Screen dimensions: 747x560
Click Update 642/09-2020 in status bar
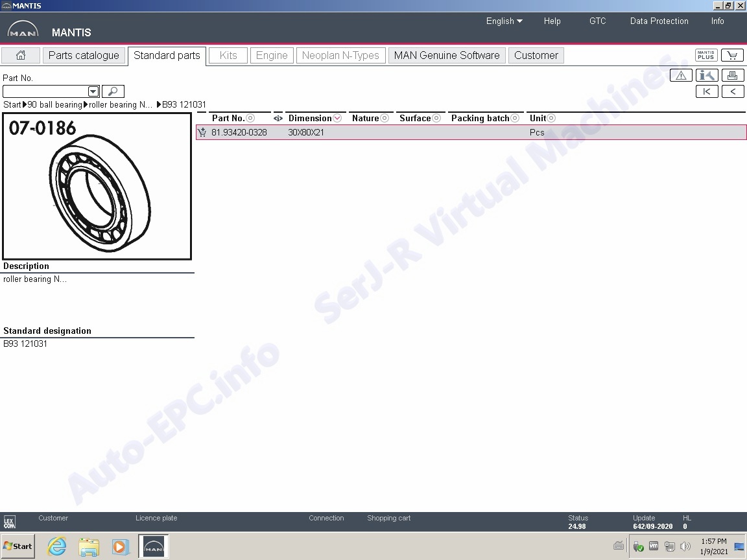653,522
